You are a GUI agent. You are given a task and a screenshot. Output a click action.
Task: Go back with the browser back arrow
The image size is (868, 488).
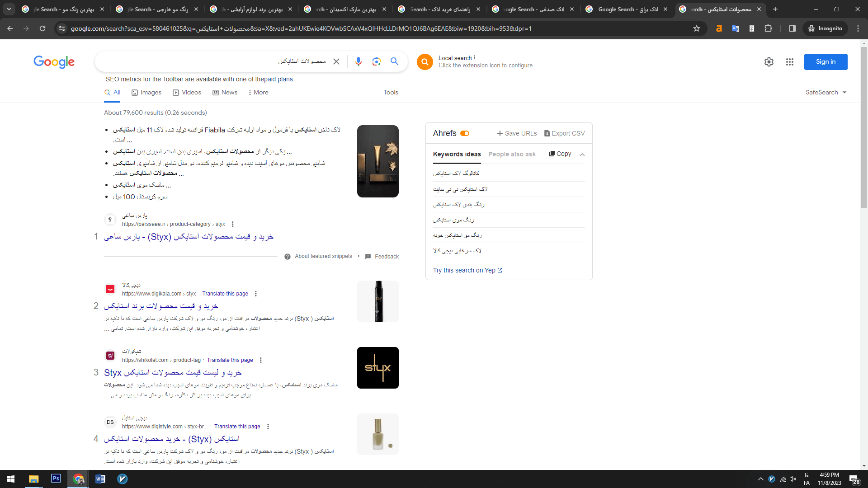pos(10,28)
